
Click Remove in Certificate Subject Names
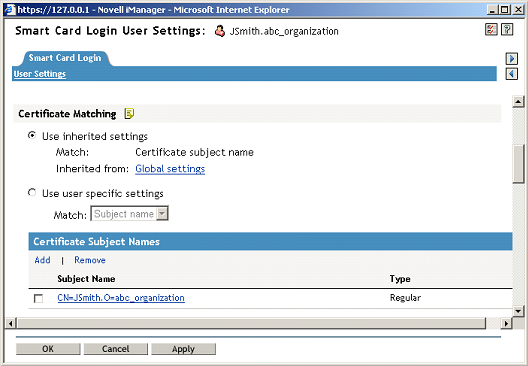(90, 260)
